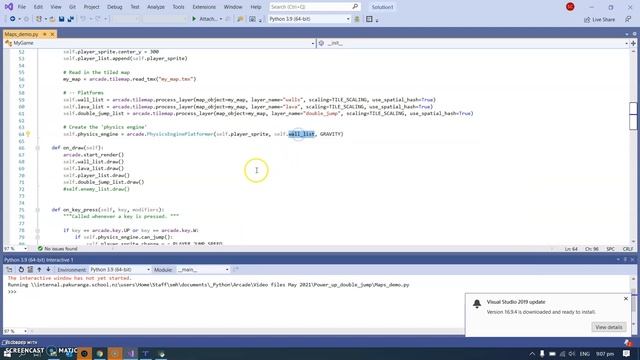Click View details in update notification
Viewport: 640px width, 360px height.
609,327
